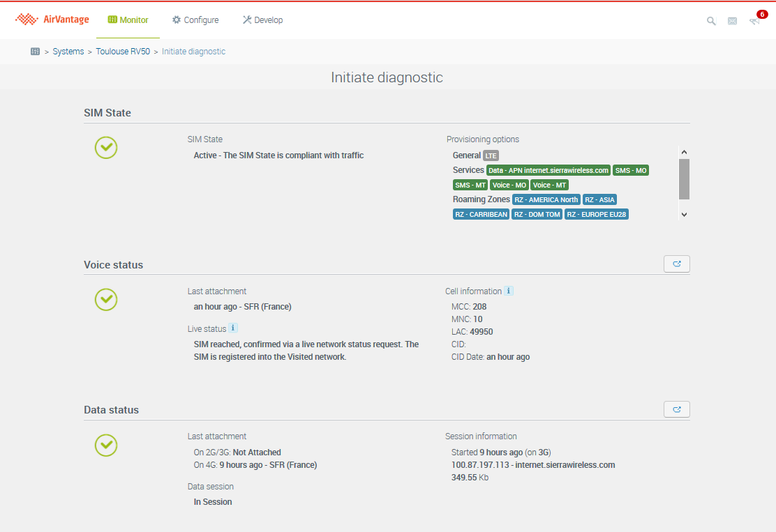This screenshot has width=776, height=532.
Task: Click the breadcrumb home dashboard icon
Action: point(36,52)
